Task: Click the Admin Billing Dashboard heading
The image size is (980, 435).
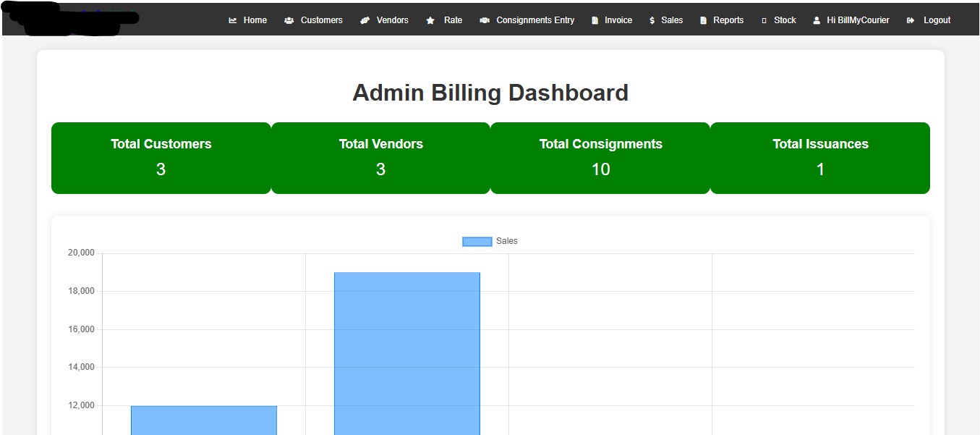Action: click(x=490, y=93)
